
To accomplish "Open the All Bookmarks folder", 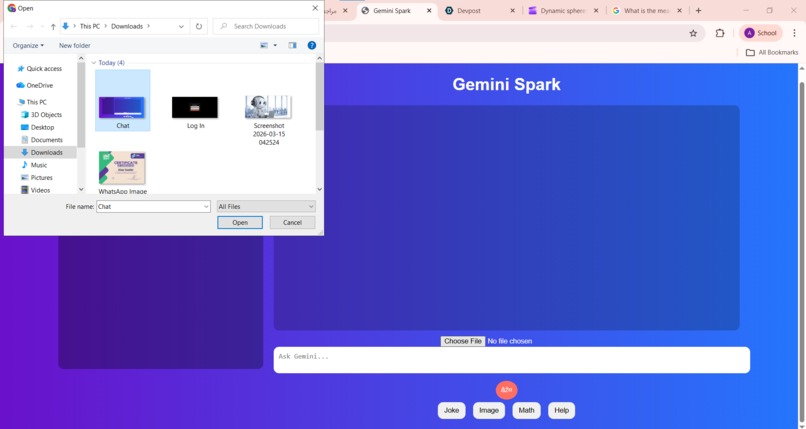I will point(772,52).
